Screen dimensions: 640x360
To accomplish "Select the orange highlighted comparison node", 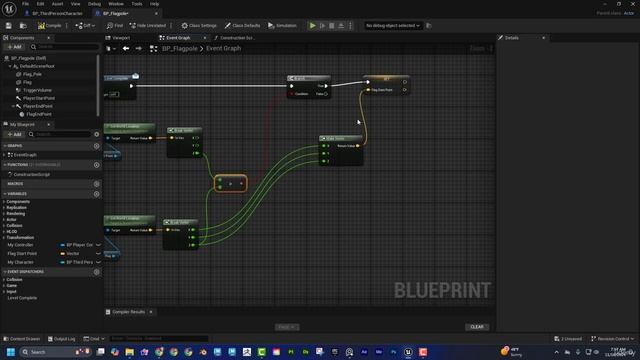I will coord(231,184).
